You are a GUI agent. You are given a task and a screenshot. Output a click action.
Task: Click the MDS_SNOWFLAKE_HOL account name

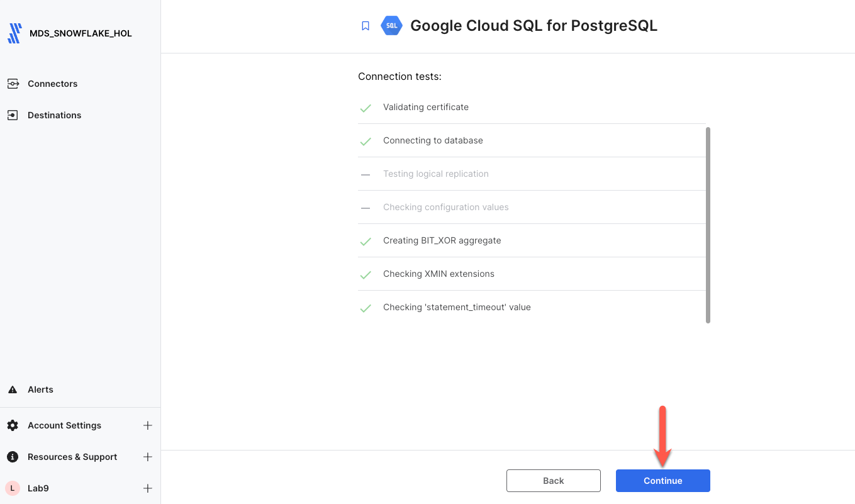(81, 33)
